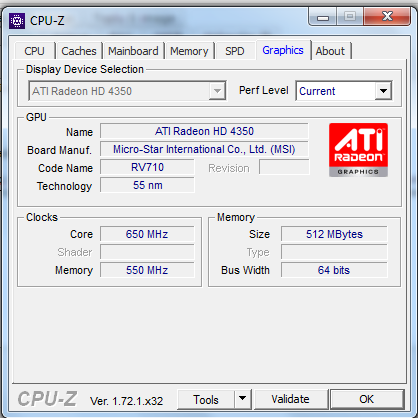Open the About tab
This screenshot has height=418, width=418.
pos(330,51)
